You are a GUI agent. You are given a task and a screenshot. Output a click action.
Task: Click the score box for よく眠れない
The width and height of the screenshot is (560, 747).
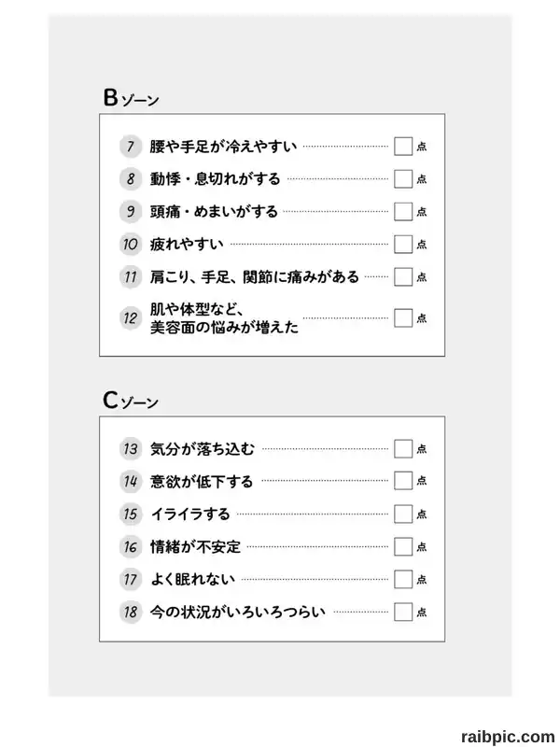[403, 579]
